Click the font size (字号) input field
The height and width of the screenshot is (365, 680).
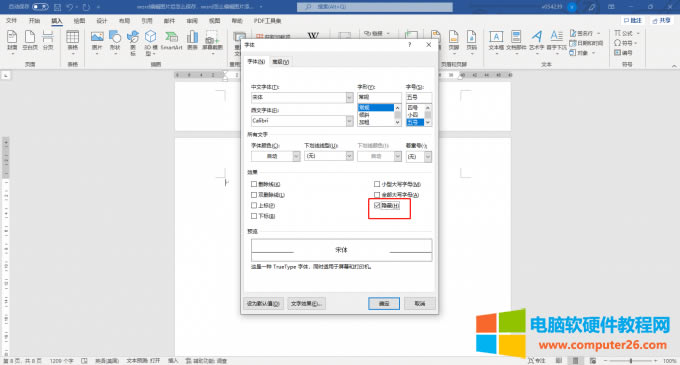418,98
